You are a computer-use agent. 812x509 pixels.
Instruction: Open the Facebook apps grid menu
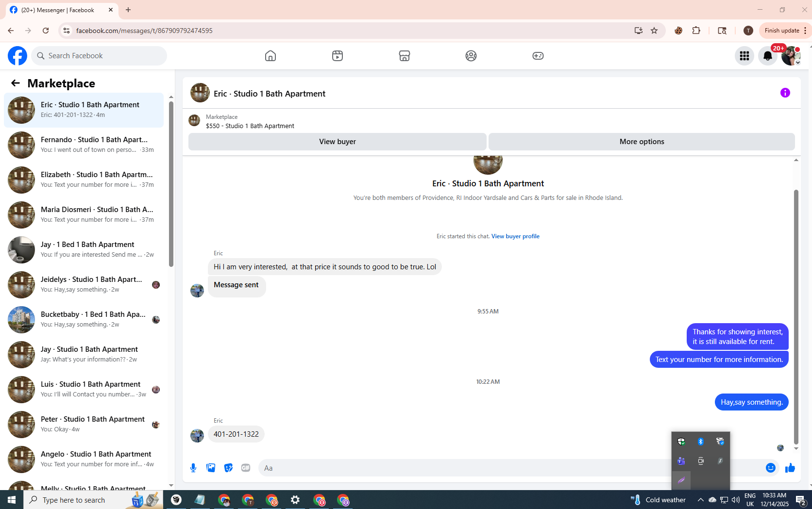[744, 56]
